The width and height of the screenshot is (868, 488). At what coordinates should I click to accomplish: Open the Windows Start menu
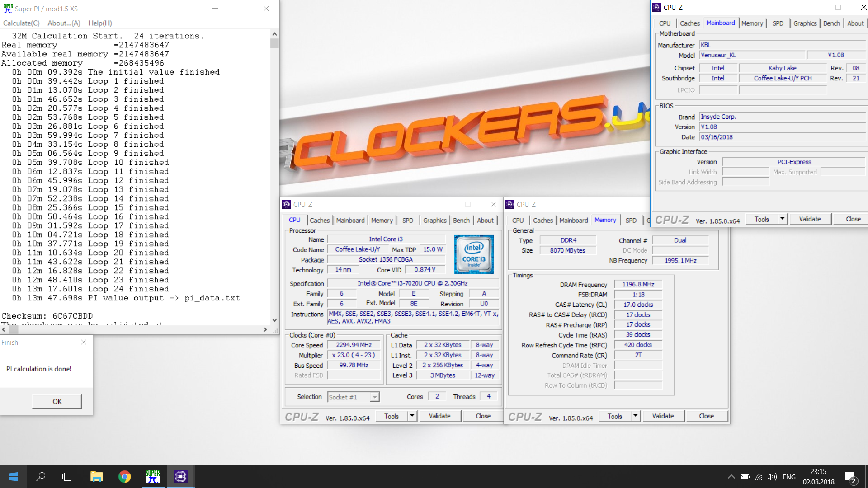(x=14, y=477)
